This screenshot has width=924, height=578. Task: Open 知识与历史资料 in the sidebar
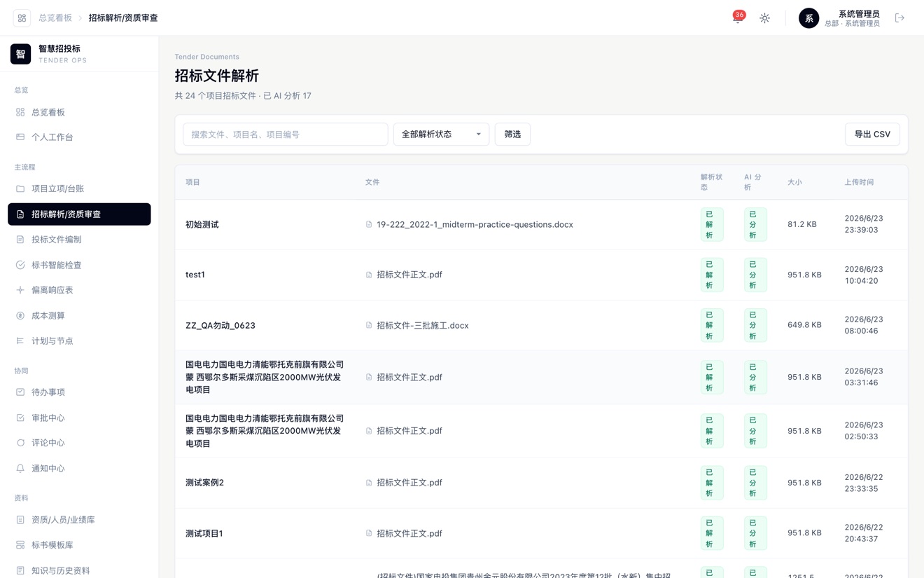coord(79,570)
